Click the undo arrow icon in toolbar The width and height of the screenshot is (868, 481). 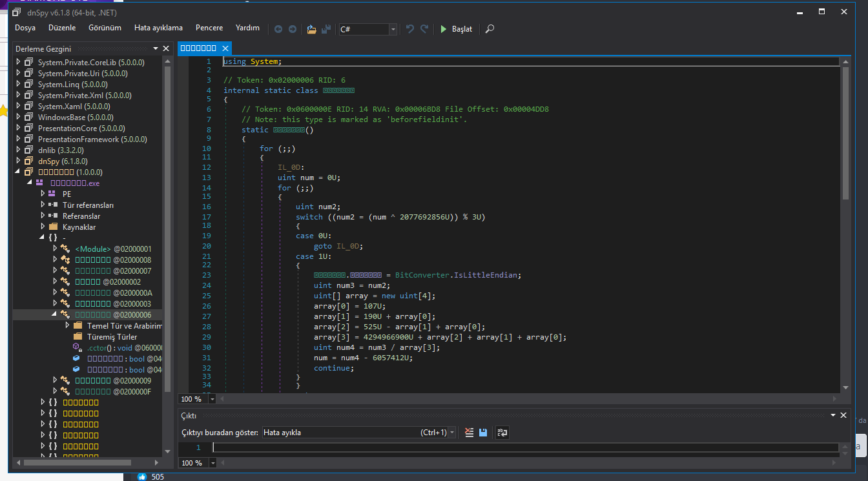tap(410, 29)
